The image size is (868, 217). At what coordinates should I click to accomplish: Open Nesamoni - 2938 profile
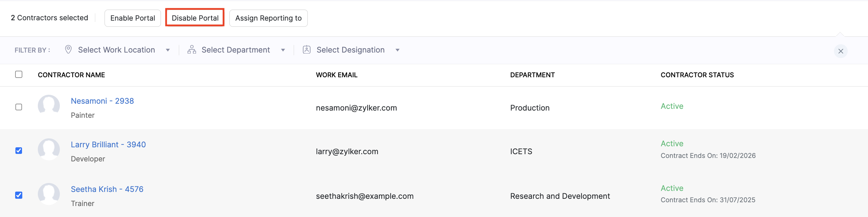tap(102, 101)
